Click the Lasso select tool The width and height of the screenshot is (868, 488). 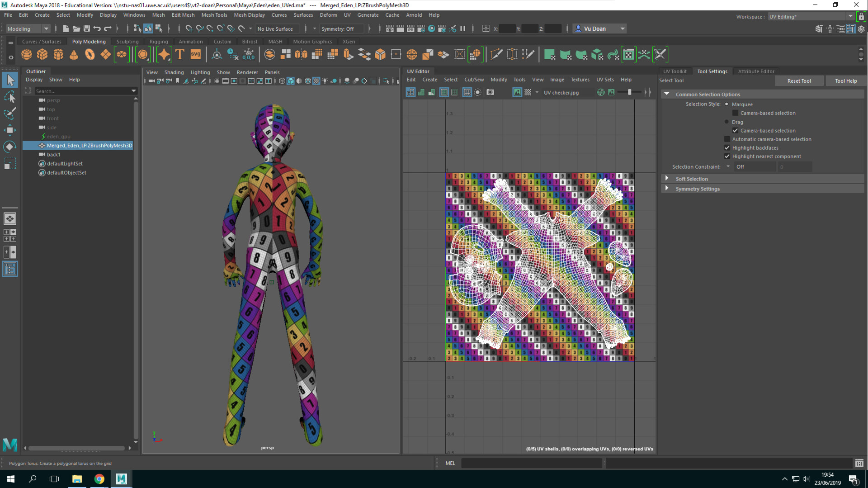pyautogui.click(x=9, y=97)
